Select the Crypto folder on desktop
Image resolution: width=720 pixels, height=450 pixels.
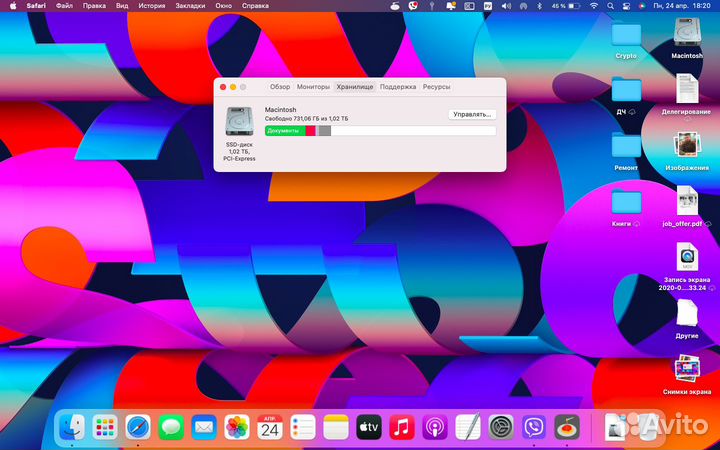(626, 36)
